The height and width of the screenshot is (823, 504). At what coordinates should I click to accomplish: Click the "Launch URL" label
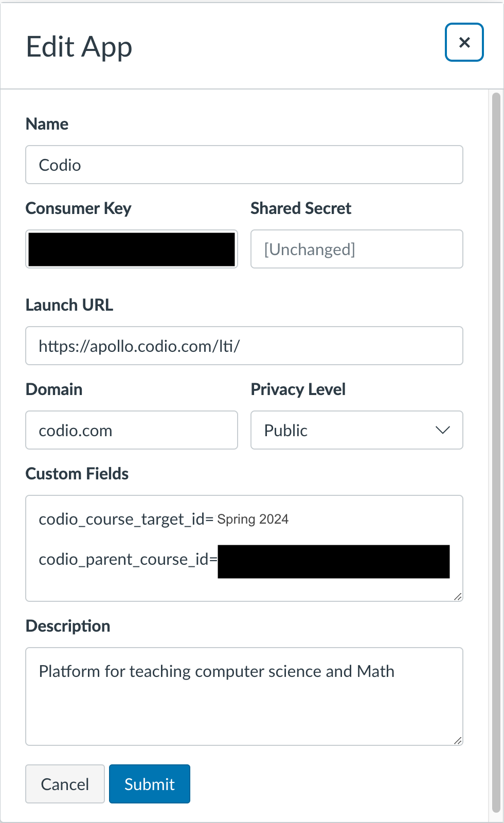tap(69, 305)
